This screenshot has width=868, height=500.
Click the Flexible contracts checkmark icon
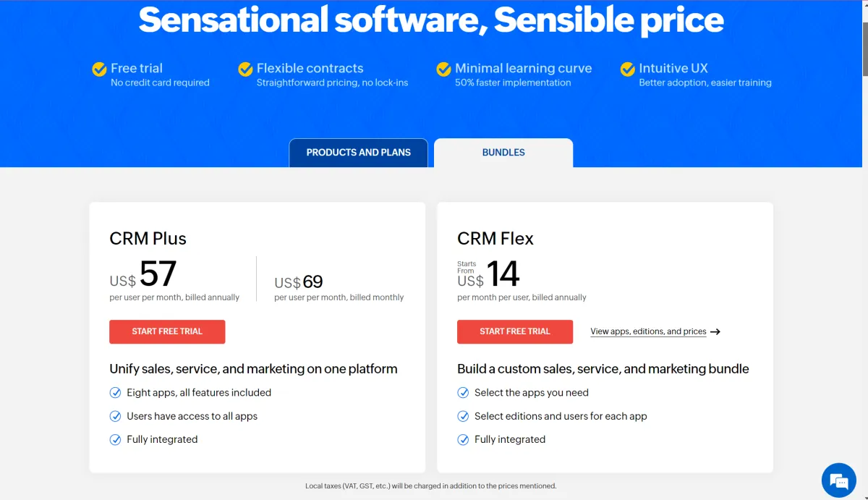click(x=245, y=69)
